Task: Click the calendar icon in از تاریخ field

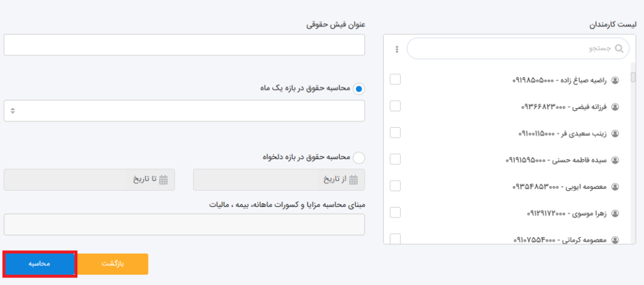Action: pyautogui.click(x=353, y=179)
